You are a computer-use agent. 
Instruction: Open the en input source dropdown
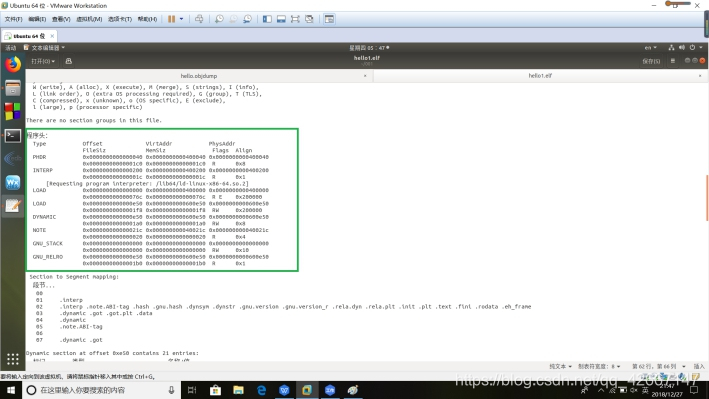(x=651, y=48)
